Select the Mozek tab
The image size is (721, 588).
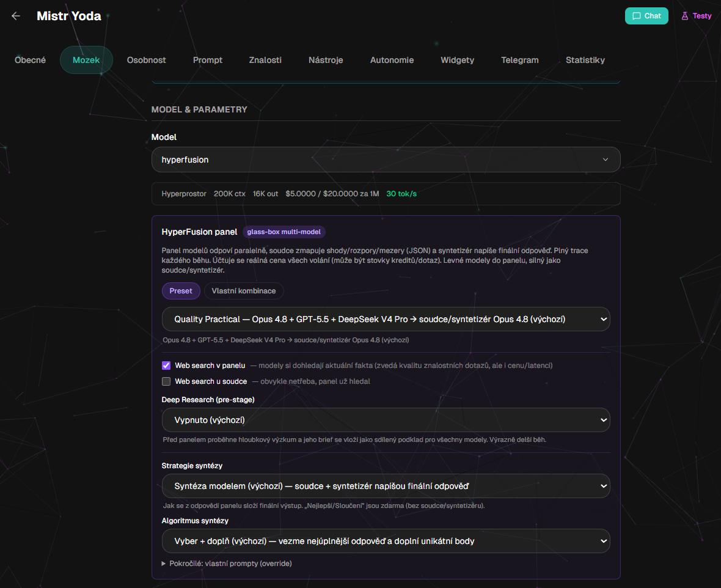[86, 60]
